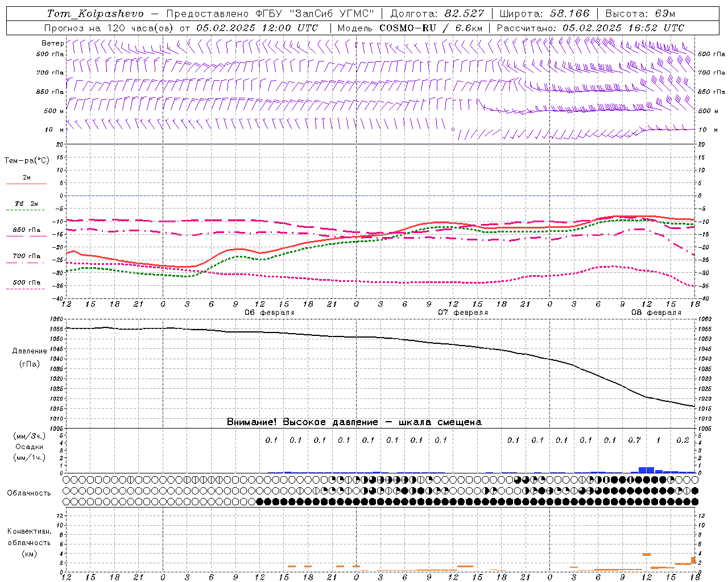
Task: Click the Высота: 69м value
Action: 640,14
